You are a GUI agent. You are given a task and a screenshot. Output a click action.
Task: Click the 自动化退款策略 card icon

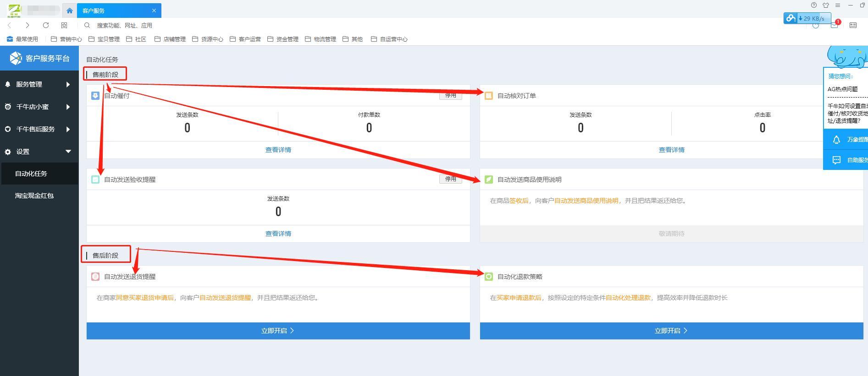pyautogui.click(x=489, y=277)
